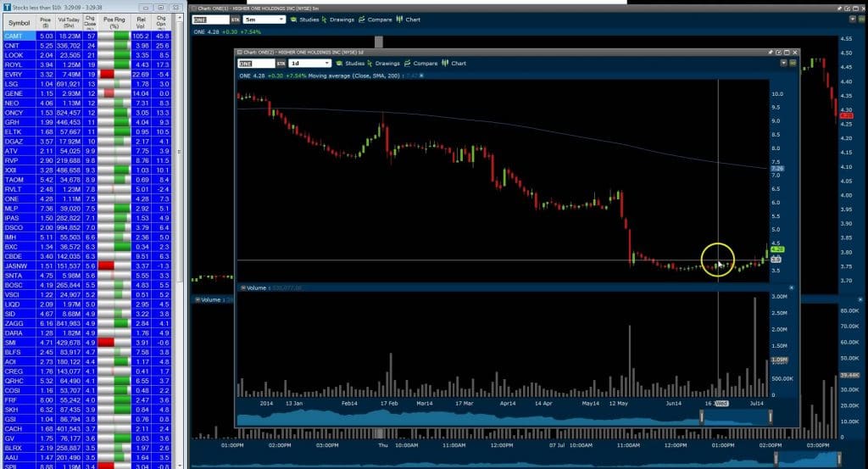The width and height of the screenshot is (868, 469).
Task: Click the scanner window's T application icon
Action: pos(7,8)
